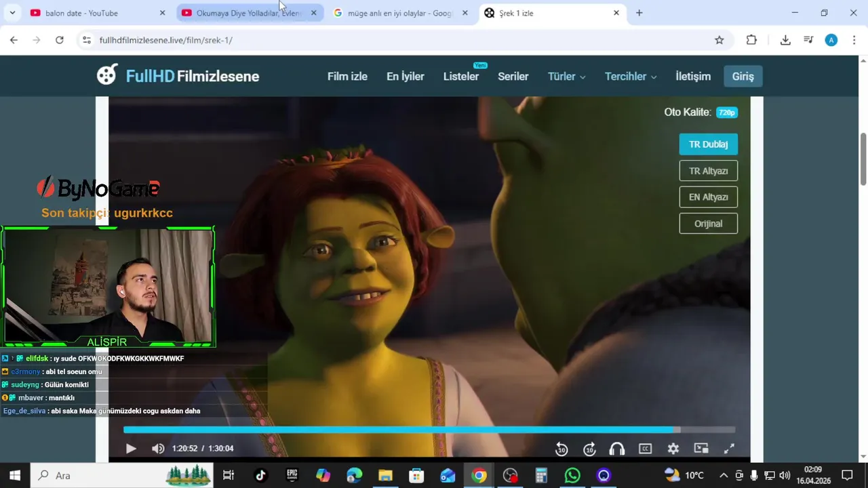Play the Shrek video
The height and width of the screenshot is (488, 868).
[131, 449]
